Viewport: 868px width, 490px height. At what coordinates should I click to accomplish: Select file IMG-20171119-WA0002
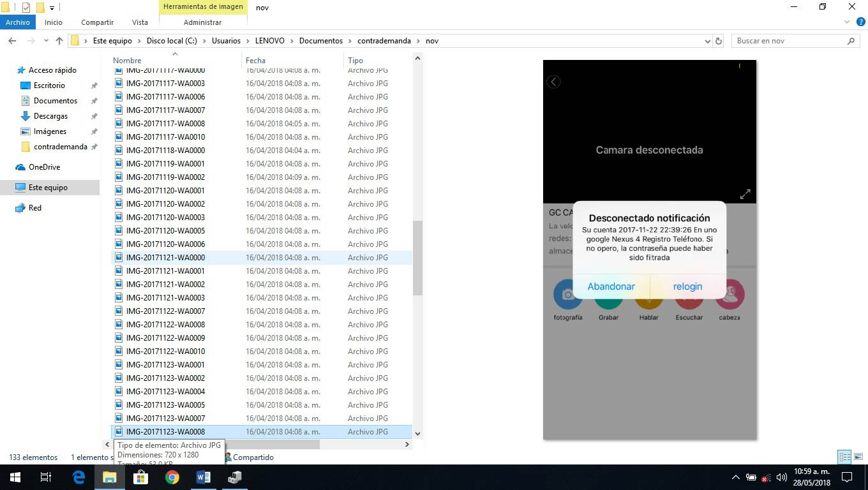click(x=165, y=177)
